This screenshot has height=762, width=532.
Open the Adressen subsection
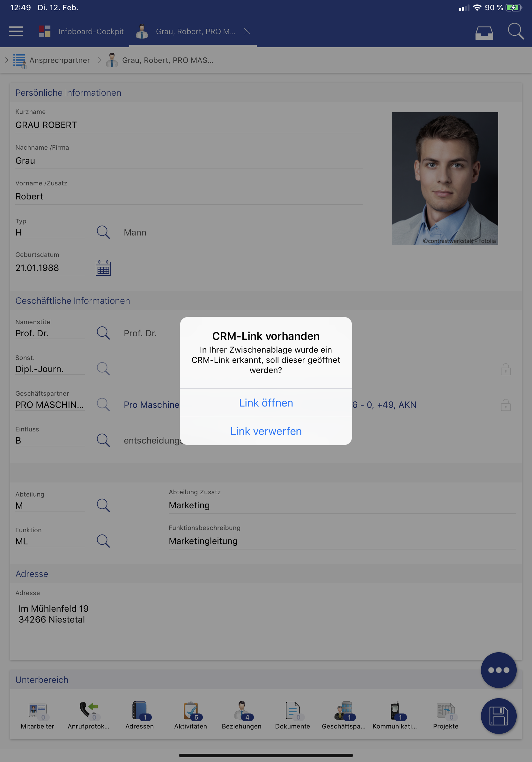coord(140,715)
